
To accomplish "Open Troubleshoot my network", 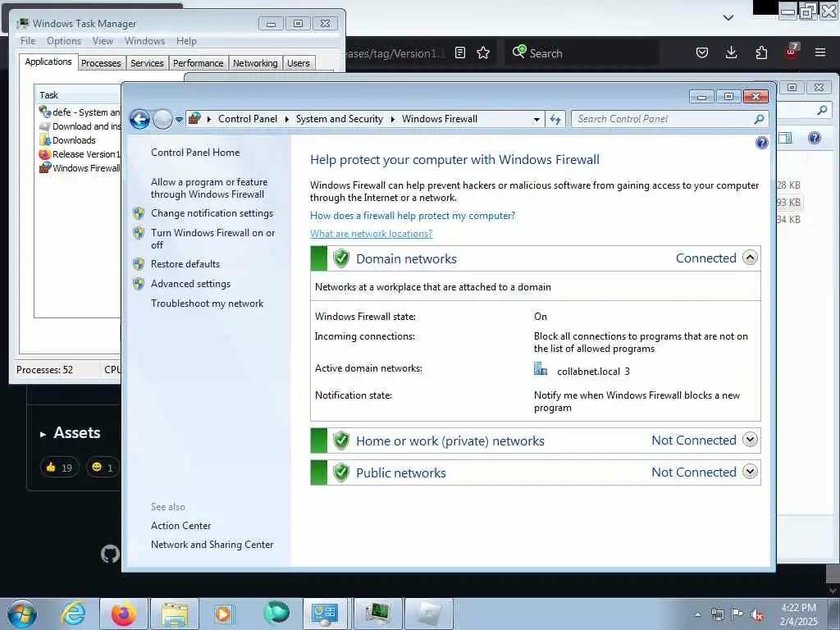I will (208, 304).
